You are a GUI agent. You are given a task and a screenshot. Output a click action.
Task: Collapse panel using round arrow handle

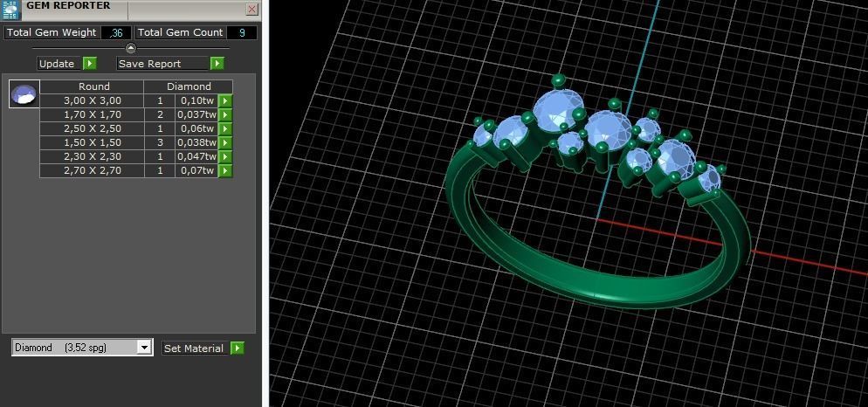click(131, 48)
